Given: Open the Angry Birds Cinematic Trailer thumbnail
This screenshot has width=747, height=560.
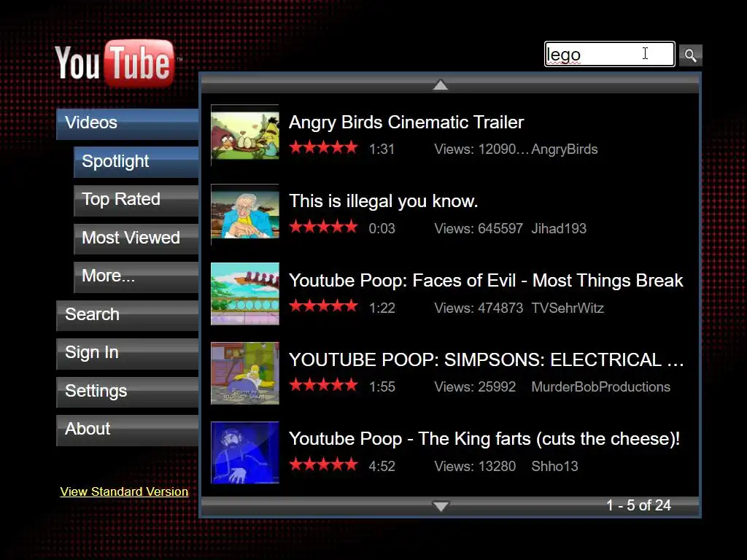Looking at the screenshot, I should tap(245, 135).
